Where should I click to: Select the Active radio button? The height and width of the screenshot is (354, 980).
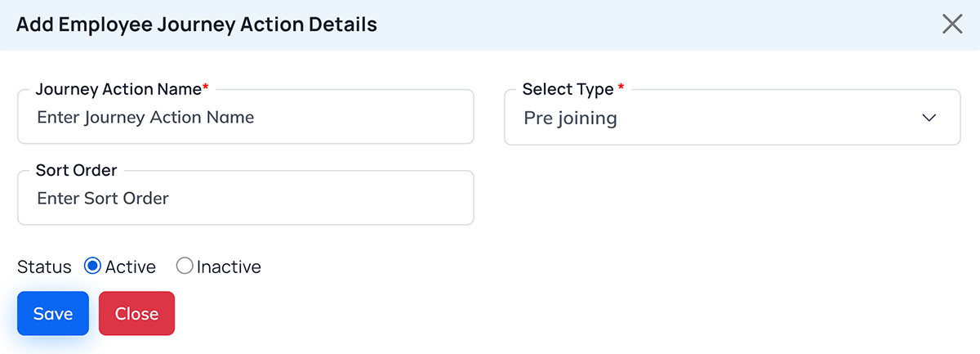(93, 266)
